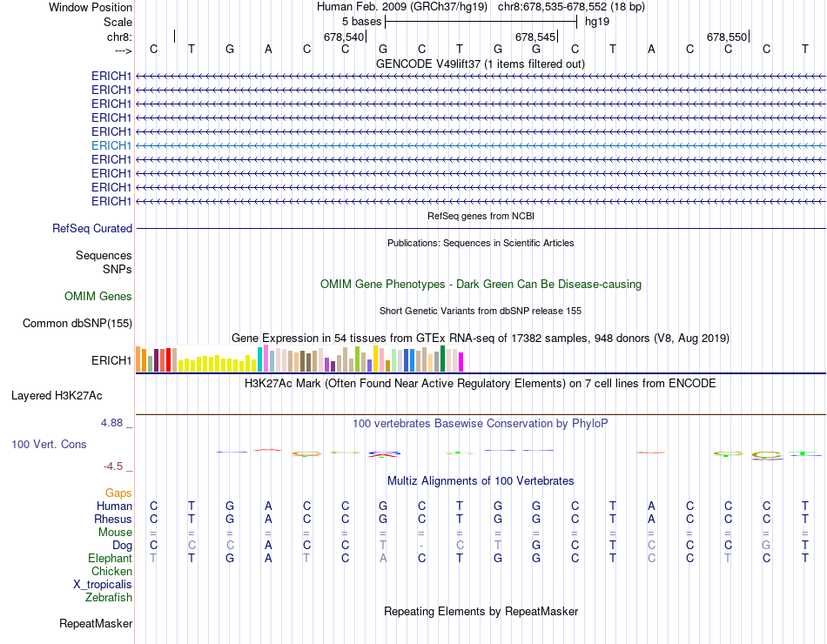Click the 678,550 ruler coordinate
827x644 pixels.
[x=726, y=37]
